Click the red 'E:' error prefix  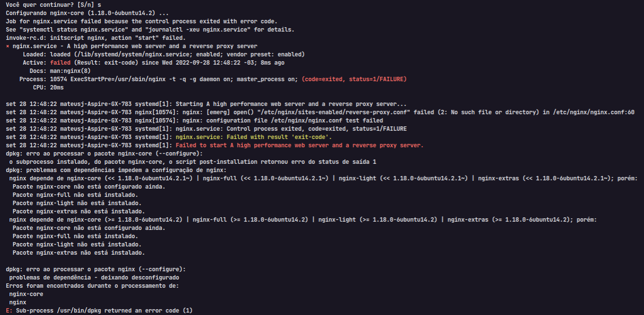tap(9, 310)
